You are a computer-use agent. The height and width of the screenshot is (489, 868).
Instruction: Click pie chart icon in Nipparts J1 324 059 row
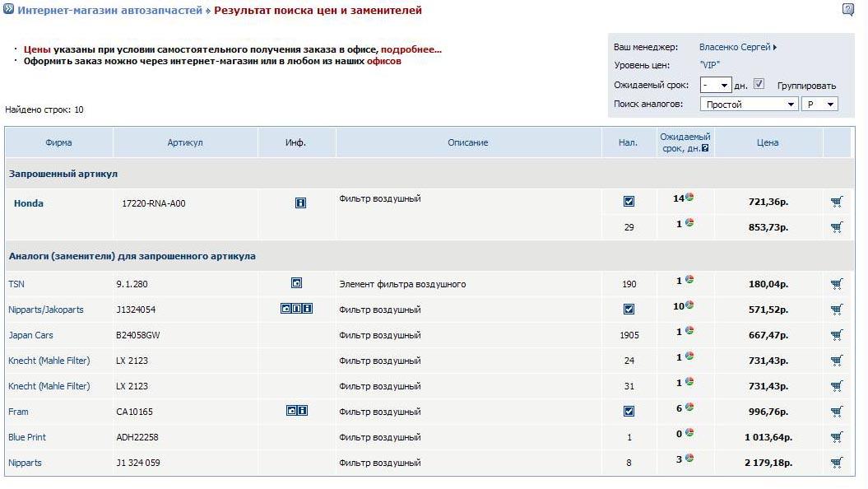pyautogui.click(x=689, y=458)
